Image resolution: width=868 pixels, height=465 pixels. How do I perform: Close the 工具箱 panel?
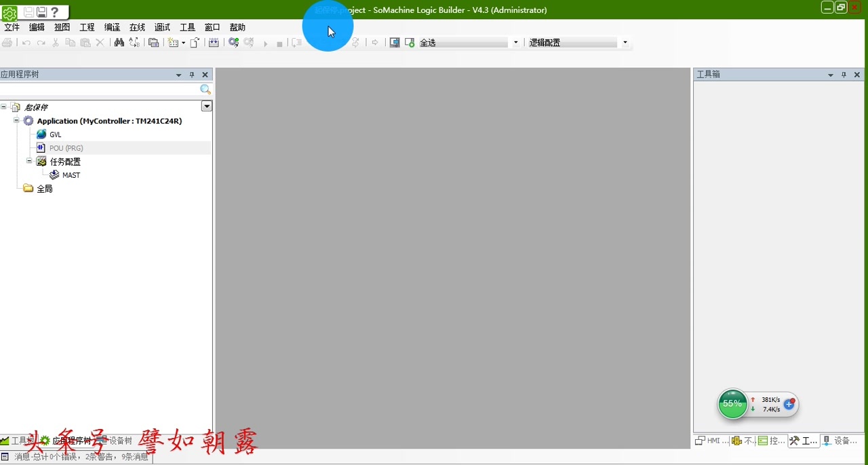click(856, 75)
